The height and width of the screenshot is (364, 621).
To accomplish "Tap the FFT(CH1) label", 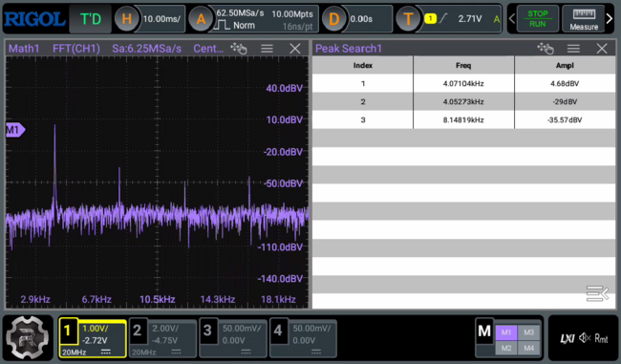I will pos(76,49).
